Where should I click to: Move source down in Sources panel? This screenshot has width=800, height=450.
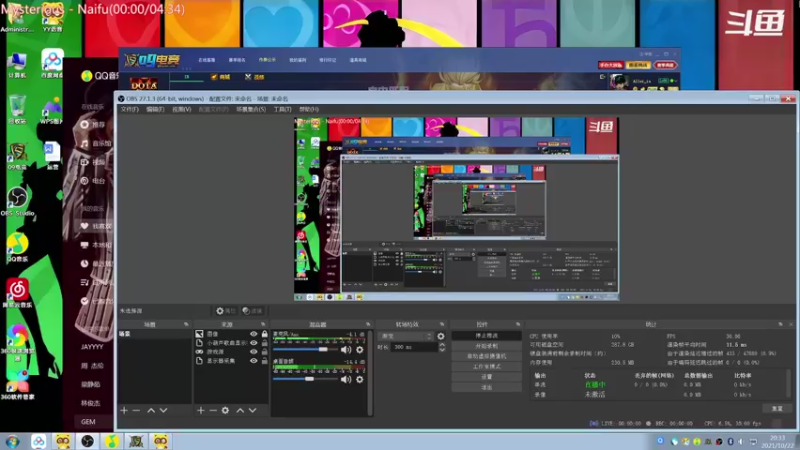253,410
